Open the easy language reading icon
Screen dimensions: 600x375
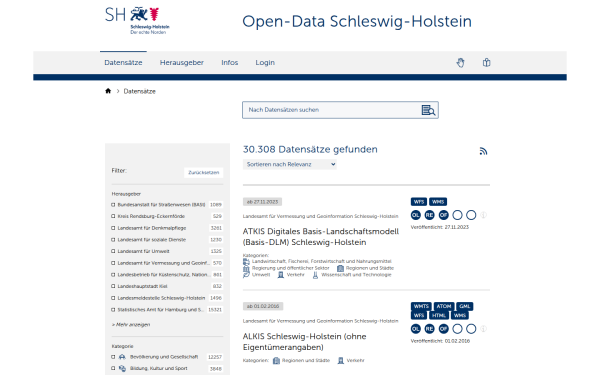486,62
